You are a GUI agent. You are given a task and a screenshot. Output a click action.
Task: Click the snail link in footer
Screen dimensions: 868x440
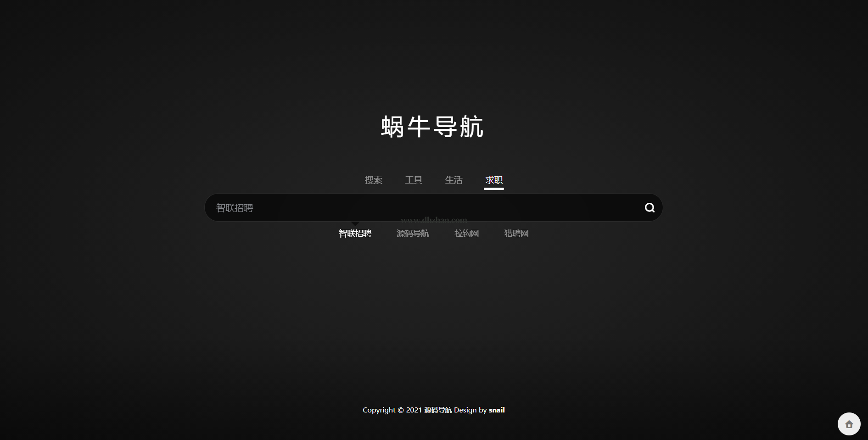tap(497, 410)
